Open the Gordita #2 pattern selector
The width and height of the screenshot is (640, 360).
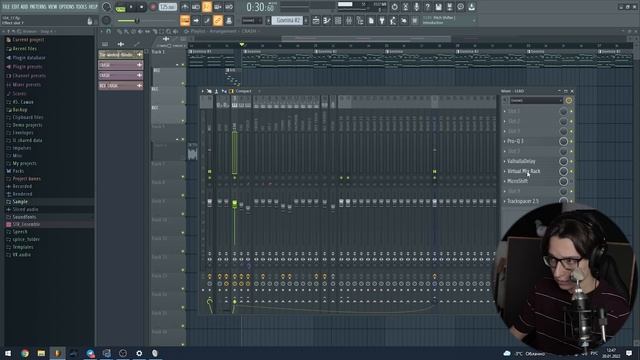pos(288,20)
